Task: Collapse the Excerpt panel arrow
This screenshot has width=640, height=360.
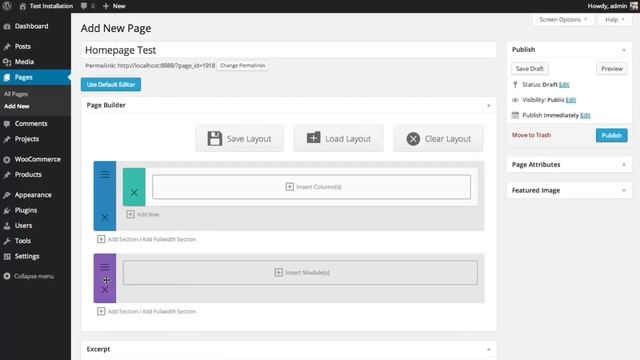Action: tap(489, 349)
